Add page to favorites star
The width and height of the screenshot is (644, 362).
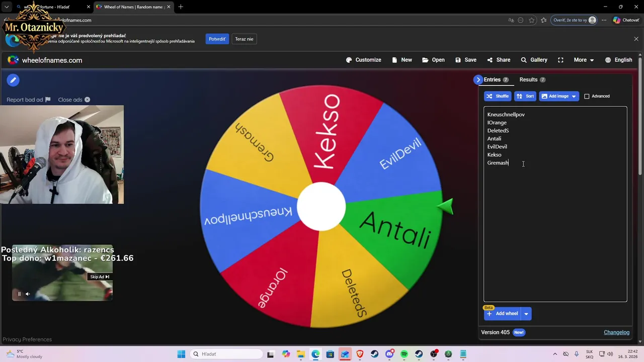[x=531, y=20]
